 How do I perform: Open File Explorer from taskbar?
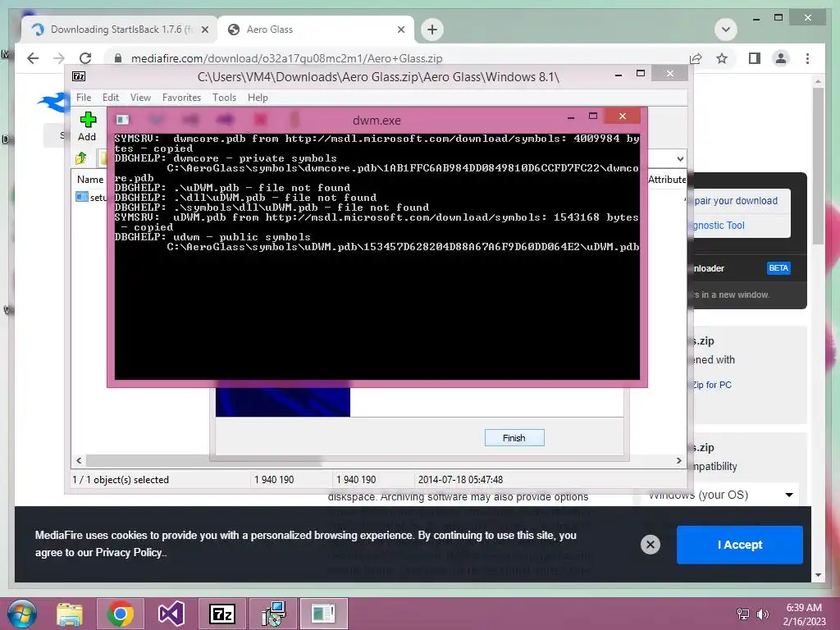pos(70,614)
